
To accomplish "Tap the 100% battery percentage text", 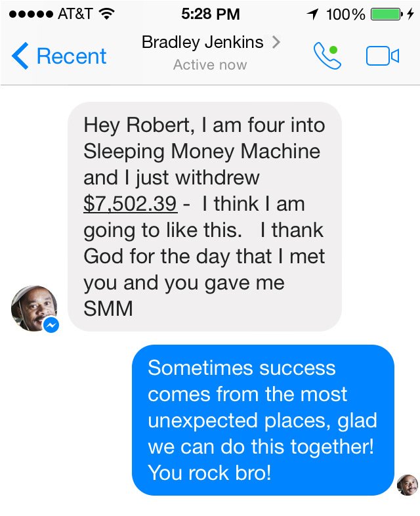I will (345, 13).
